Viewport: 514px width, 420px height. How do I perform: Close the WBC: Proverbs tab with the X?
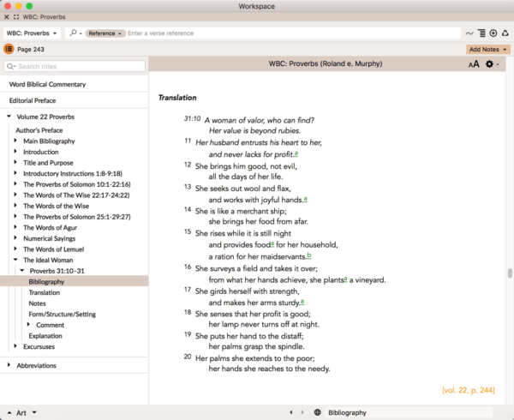point(7,17)
